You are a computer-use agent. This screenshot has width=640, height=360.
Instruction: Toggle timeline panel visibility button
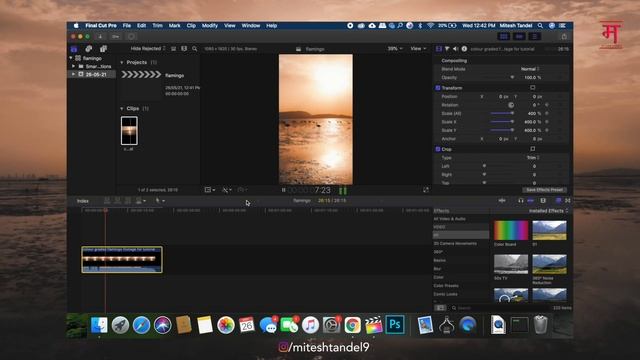coord(519,37)
